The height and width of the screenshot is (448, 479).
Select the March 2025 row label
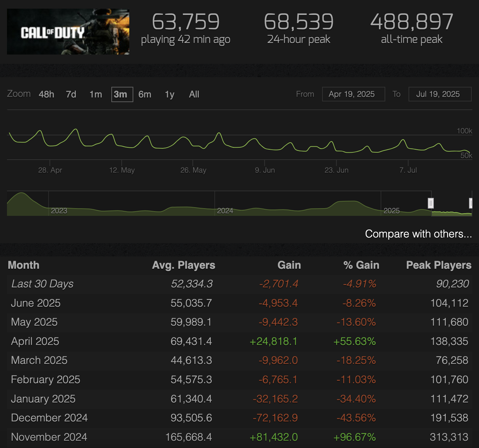point(39,360)
